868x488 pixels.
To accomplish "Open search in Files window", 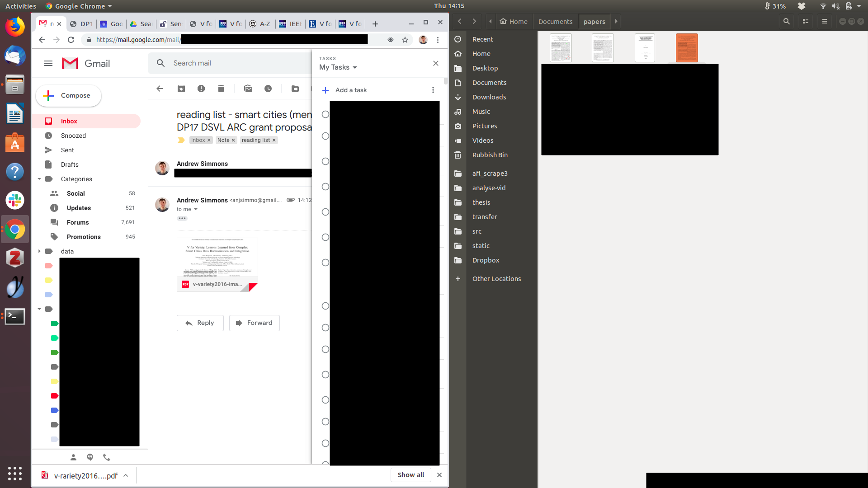I will pos(787,21).
